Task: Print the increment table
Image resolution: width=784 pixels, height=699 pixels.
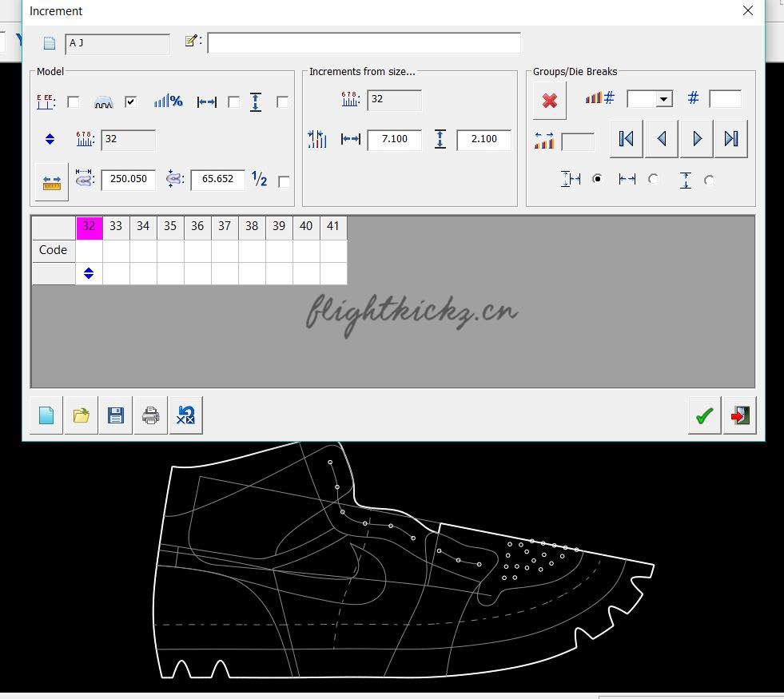Action: [151, 415]
